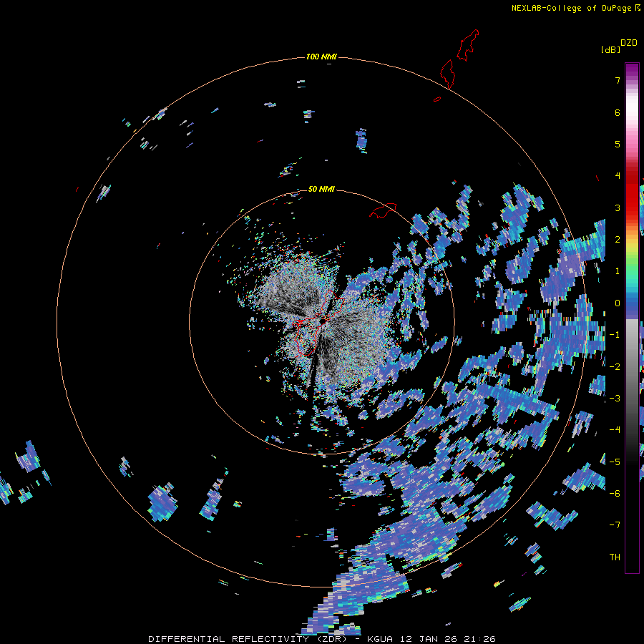Click the -5 value on color scale
The height and width of the screenshot is (644, 644).
point(615,462)
